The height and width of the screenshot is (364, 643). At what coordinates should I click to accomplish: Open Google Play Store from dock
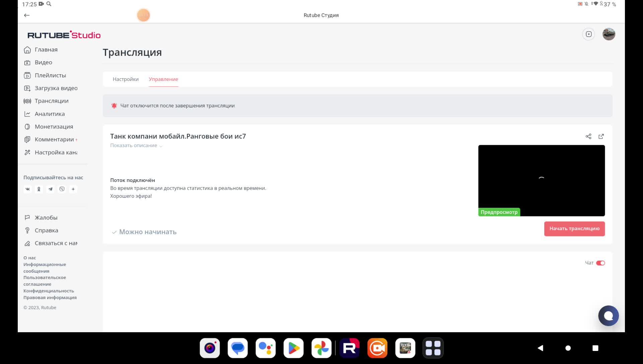click(x=293, y=348)
